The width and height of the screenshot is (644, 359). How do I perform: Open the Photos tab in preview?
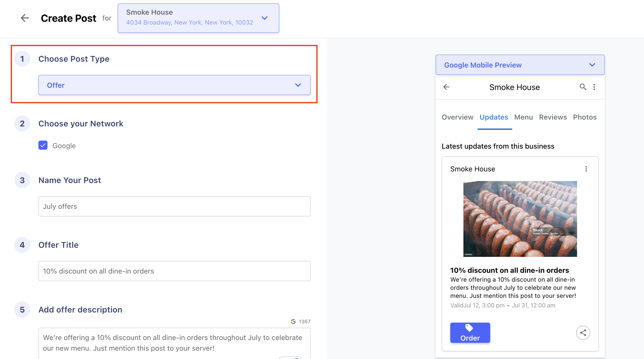tap(585, 117)
